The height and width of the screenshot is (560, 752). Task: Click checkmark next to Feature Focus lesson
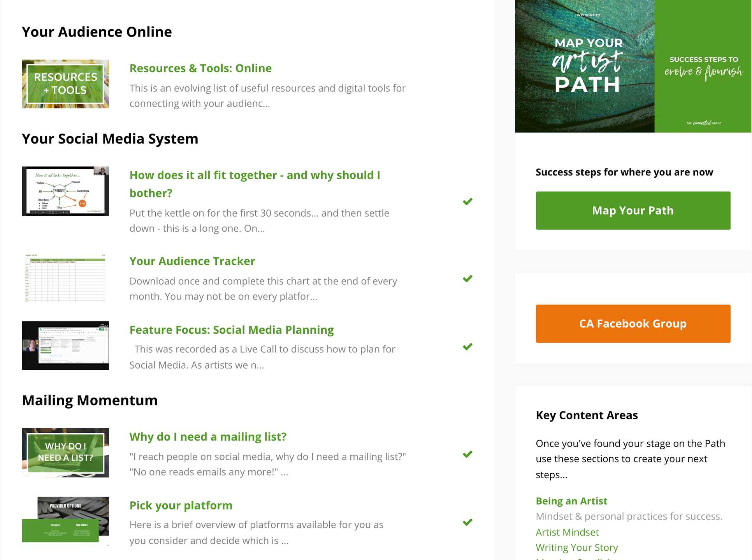467,346
